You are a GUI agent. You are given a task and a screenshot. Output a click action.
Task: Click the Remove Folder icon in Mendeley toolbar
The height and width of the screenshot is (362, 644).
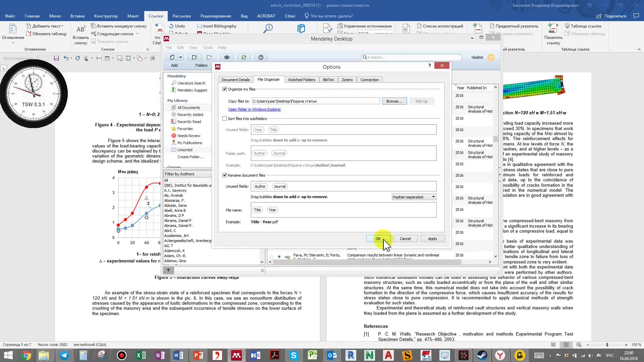[x=209, y=57]
